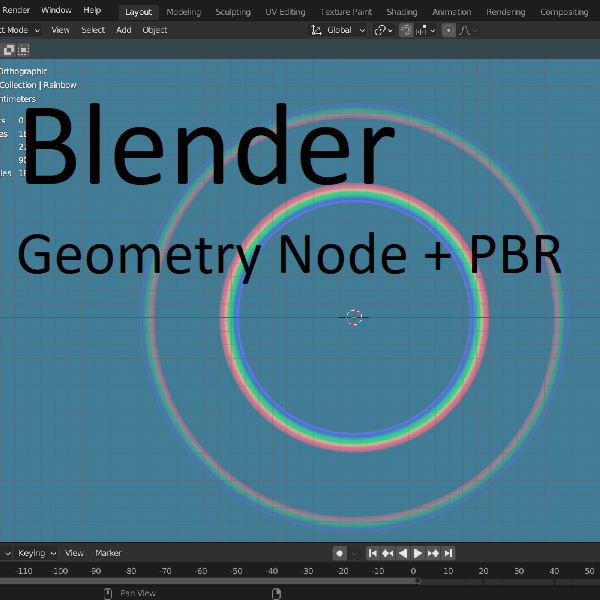Switch to the Sculpting workspace tab
600x600 pixels.
coord(233,12)
